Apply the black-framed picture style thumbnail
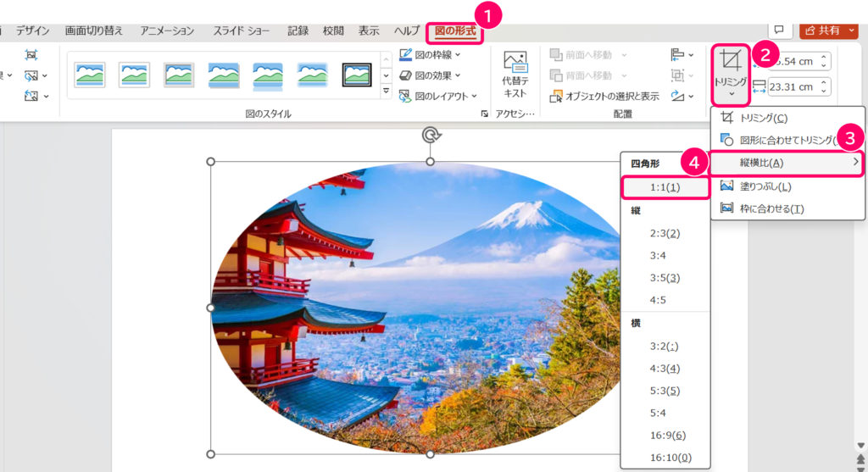Viewport: 868px width, 472px height. pos(357,75)
